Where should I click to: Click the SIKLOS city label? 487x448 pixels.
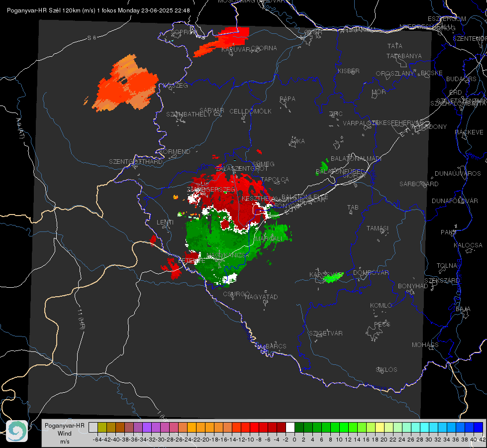tap(387, 370)
